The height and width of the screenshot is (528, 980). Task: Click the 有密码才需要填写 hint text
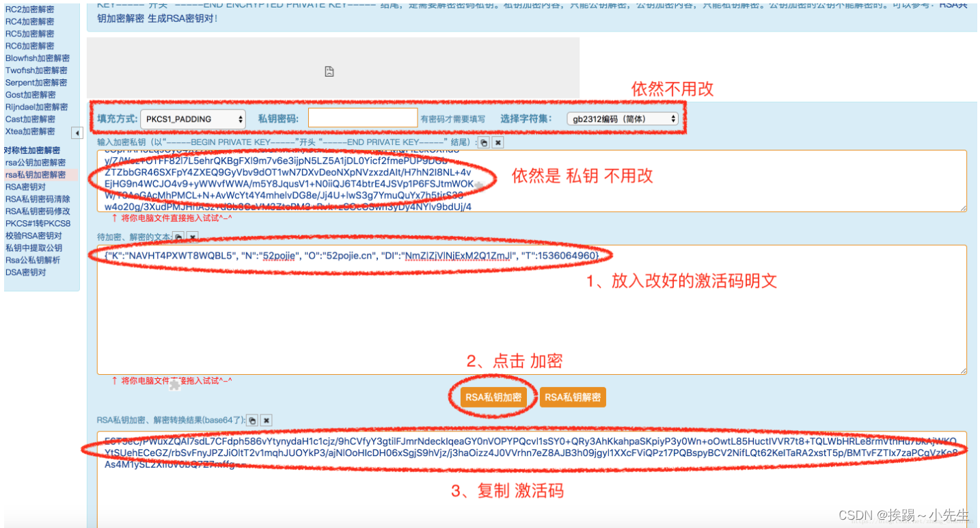[x=453, y=120]
